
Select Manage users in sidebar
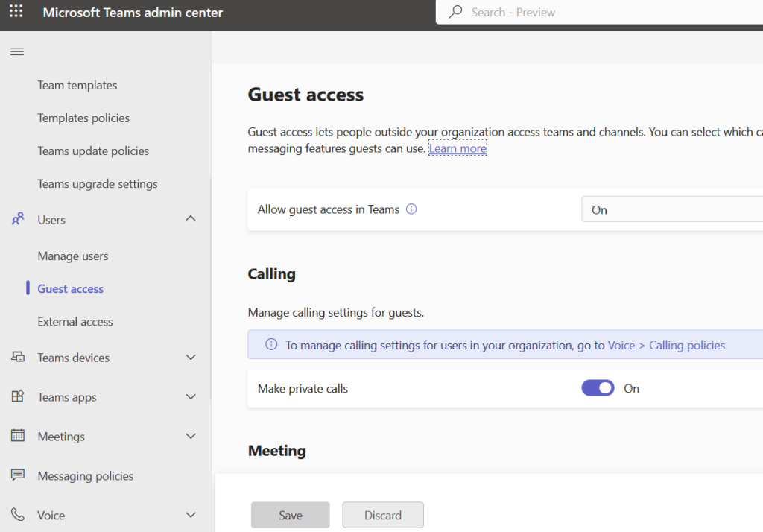(73, 256)
